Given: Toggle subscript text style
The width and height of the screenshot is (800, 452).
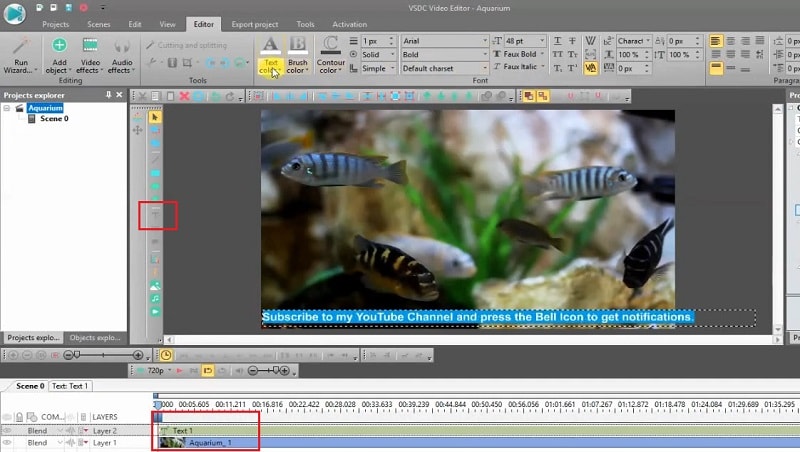Looking at the screenshot, I should click(558, 67).
